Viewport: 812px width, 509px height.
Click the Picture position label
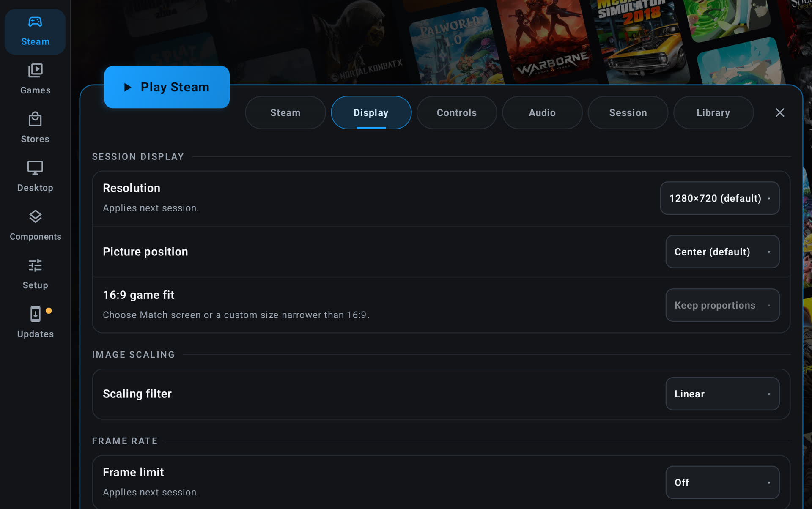tap(145, 252)
